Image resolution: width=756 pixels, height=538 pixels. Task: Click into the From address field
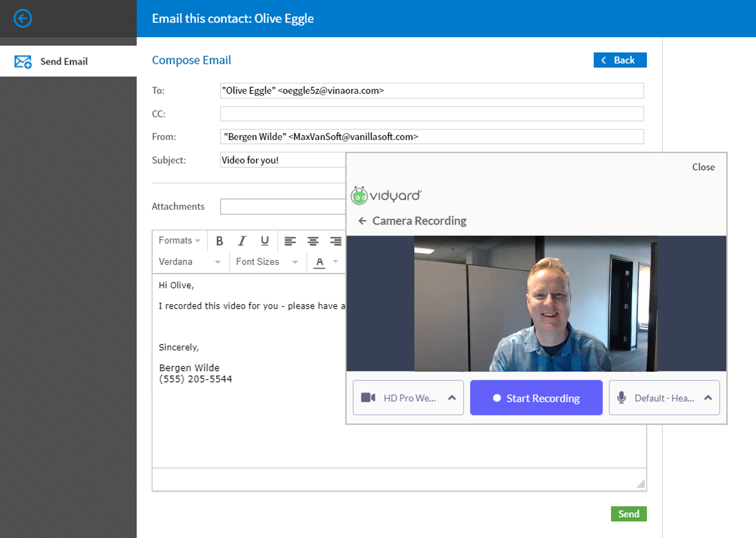click(432, 137)
